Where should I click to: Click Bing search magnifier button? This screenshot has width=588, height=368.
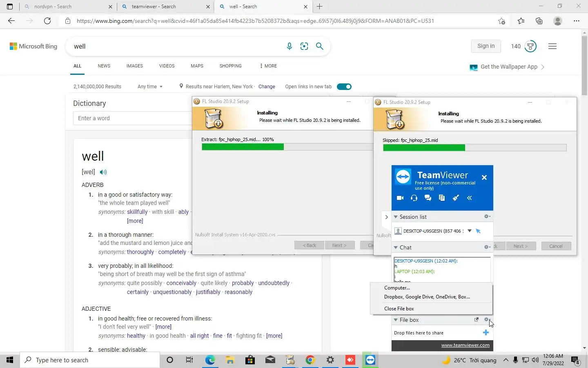tap(320, 46)
